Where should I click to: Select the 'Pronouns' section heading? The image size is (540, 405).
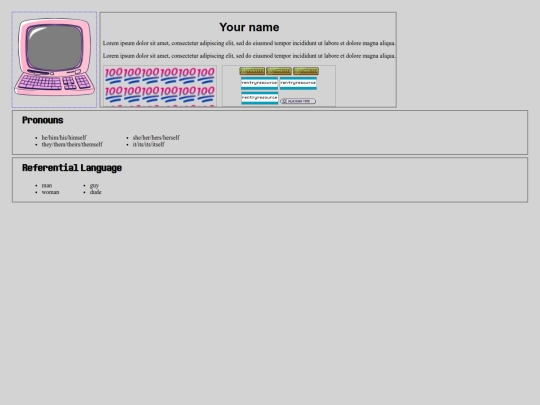(43, 120)
